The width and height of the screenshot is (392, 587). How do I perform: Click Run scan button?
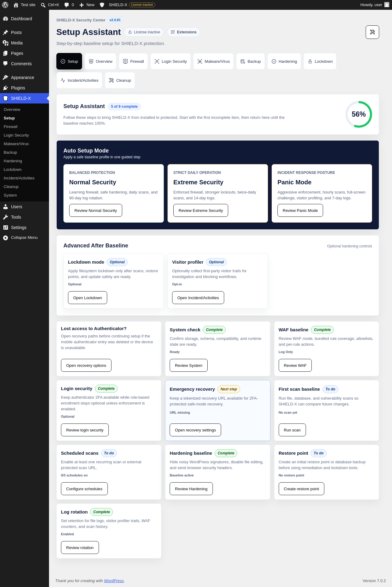pos(292,430)
